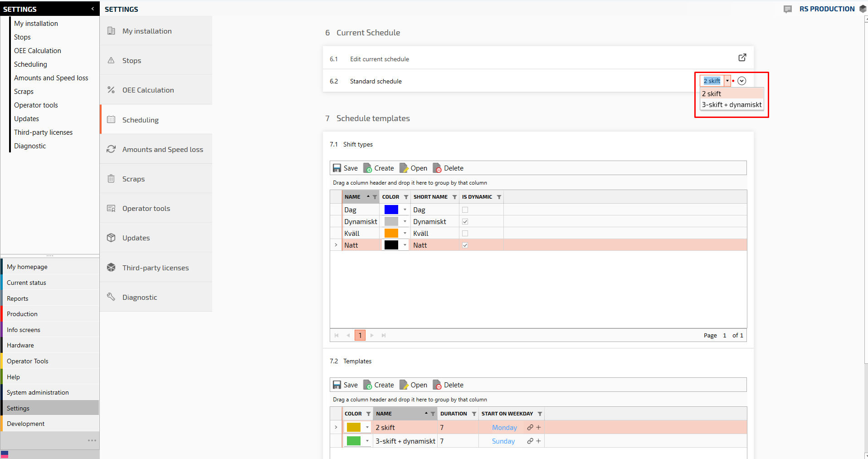Click Open button in Templates toolbar
Viewport: 868px width, 459px height.
tap(414, 385)
